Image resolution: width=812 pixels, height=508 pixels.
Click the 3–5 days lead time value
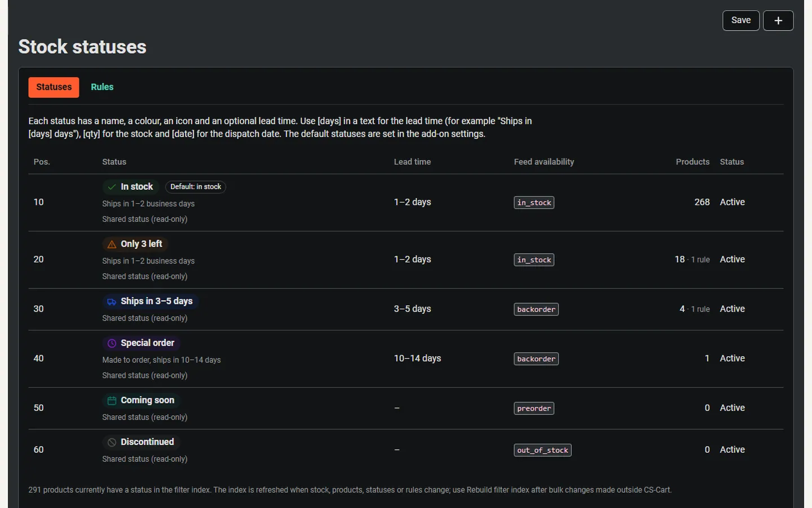pos(412,309)
